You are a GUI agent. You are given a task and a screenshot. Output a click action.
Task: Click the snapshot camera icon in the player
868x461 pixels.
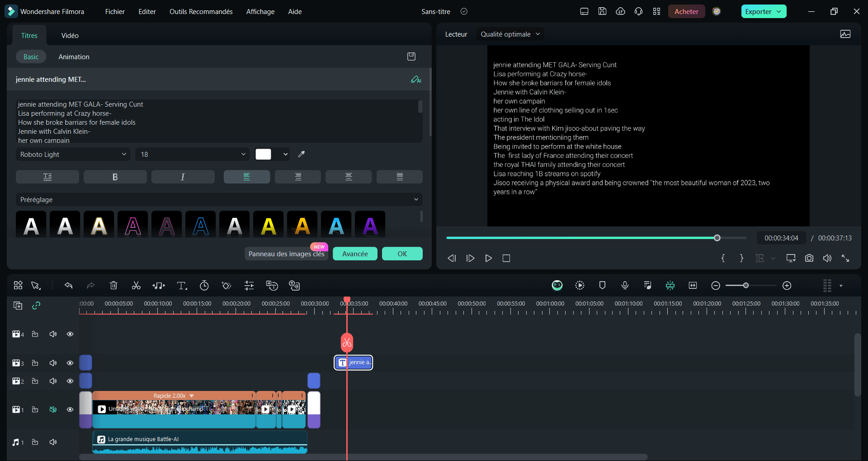tap(809, 258)
